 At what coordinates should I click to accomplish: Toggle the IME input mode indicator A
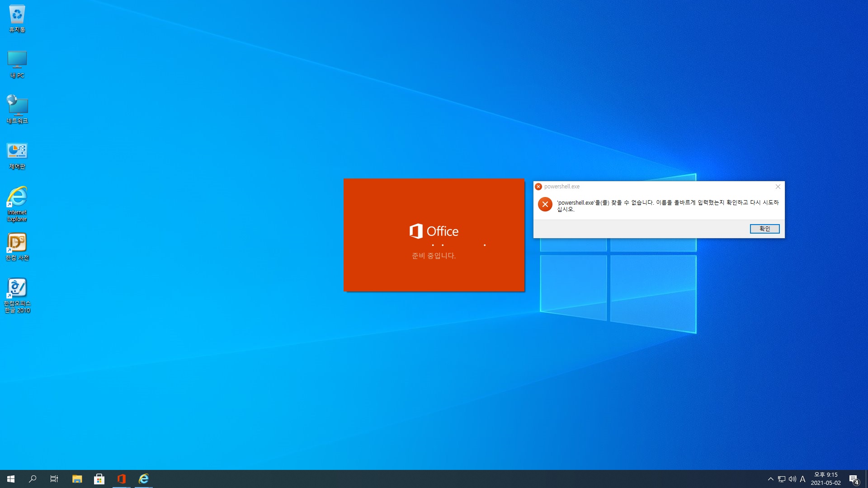(x=803, y=479)
